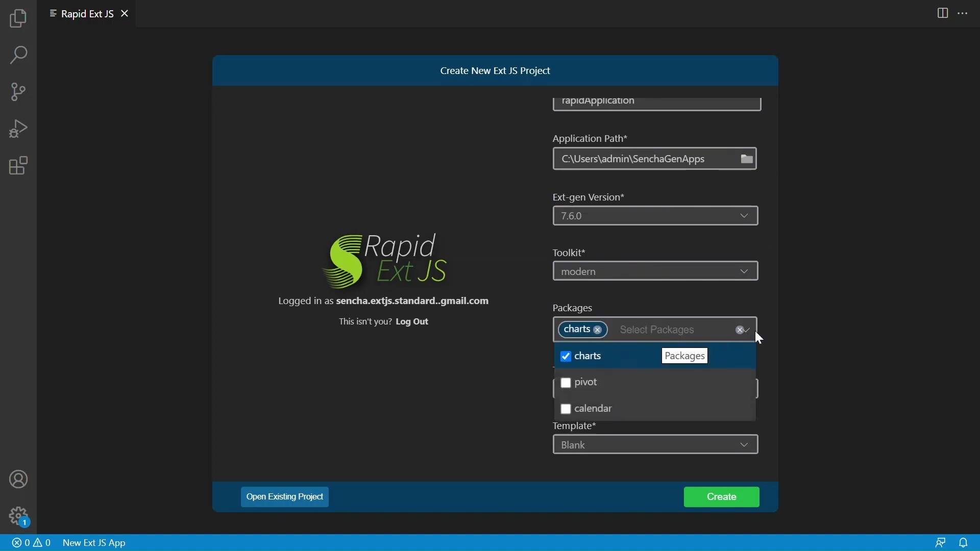980x551 pixels.
Task: Expand the Ext-gen Version 7.6.0 dropdown
Action: (x=744, y=216)
